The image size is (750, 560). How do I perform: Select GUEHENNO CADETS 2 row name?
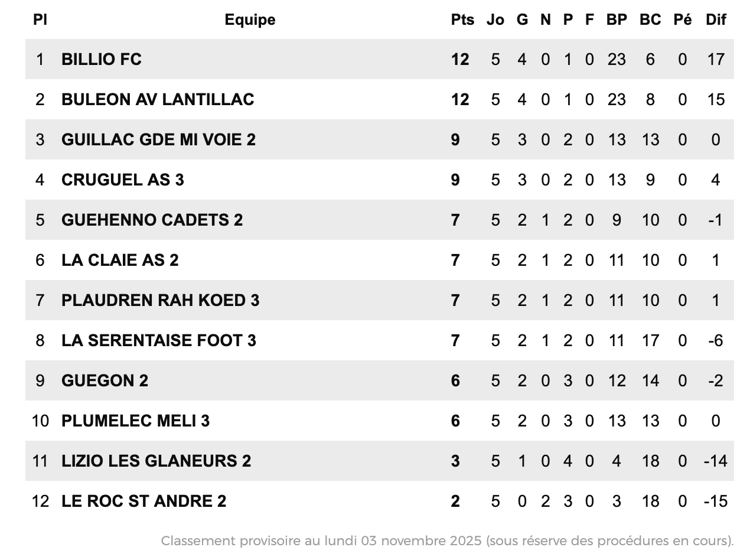click(152, 220)
